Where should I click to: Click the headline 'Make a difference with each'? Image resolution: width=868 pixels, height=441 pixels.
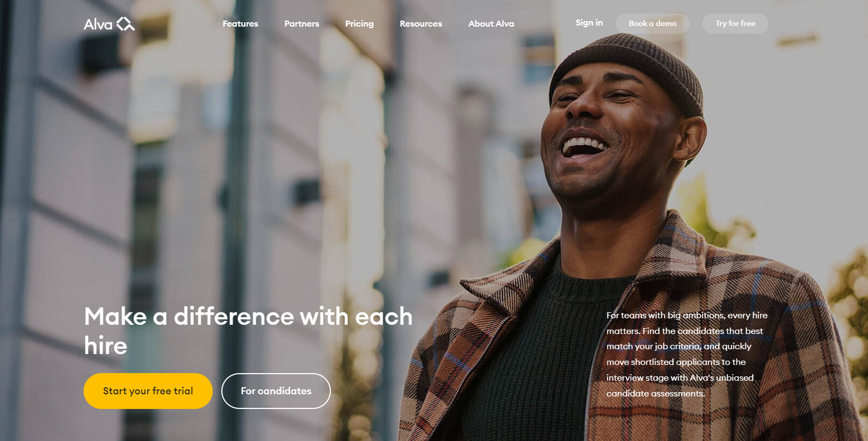click(x=248, y=316)
